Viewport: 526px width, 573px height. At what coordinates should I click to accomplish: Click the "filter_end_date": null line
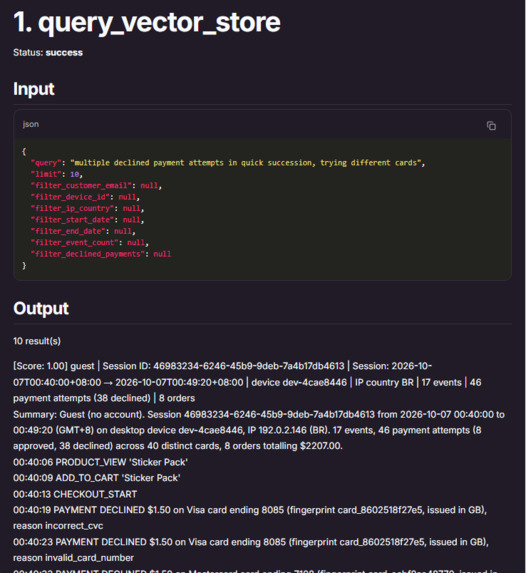point(83,231)
